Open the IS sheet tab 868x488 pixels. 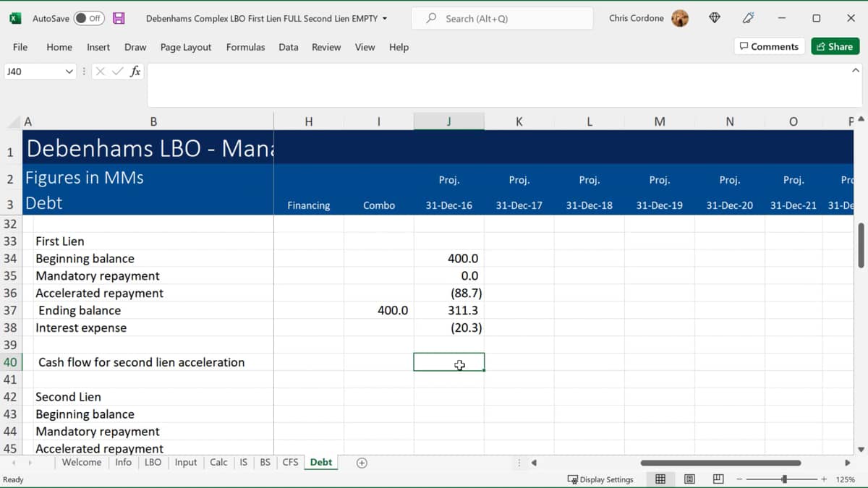click(x=244, y=462)
